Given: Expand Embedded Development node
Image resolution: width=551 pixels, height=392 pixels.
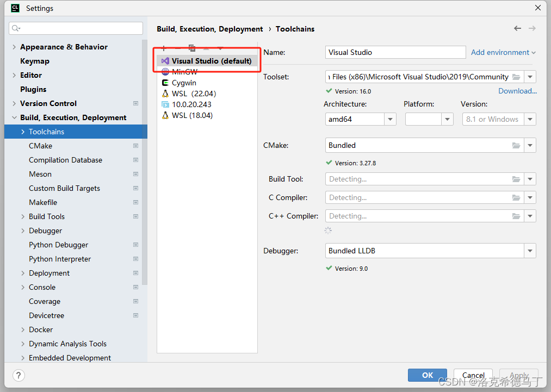Looking at the screenshot, I should click(23, 358).
